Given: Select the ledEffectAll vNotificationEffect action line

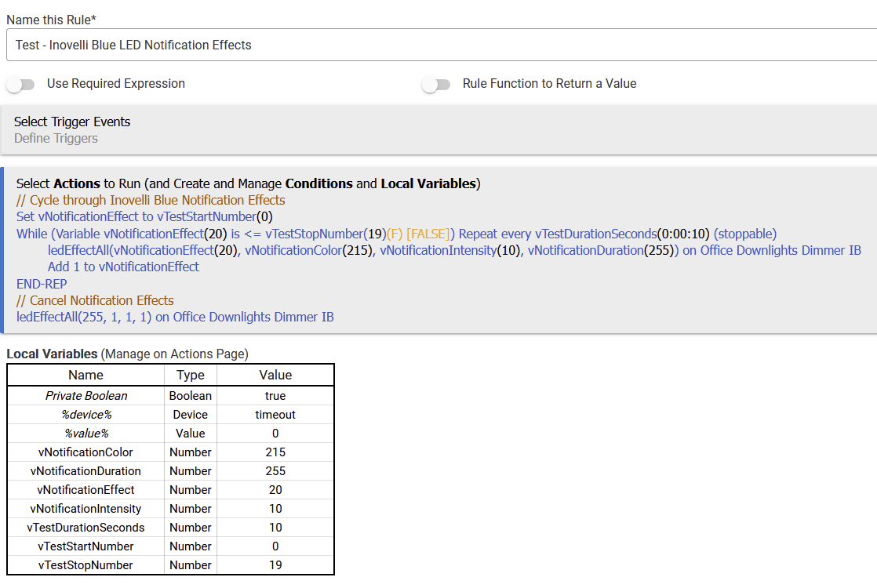Looking at the screenshot, I should (454, 250).
